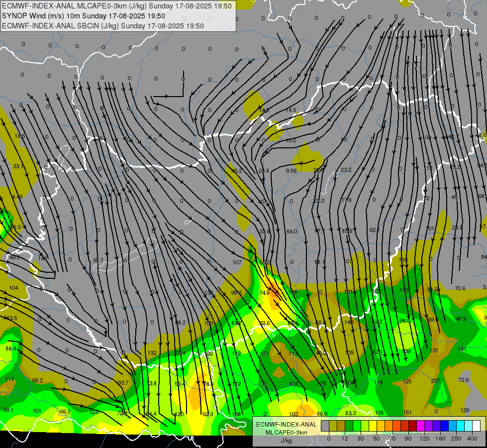This screenshot has width=487, height=448.
Task: Click the dark green legend swatch
Action: pyautogui.click(x=349, y=426)
